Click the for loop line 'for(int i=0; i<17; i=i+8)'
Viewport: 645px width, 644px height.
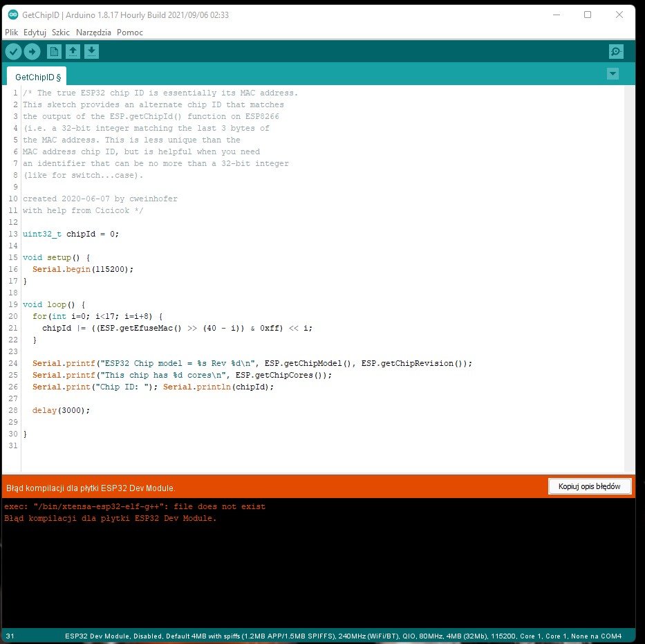coord(97,316)
